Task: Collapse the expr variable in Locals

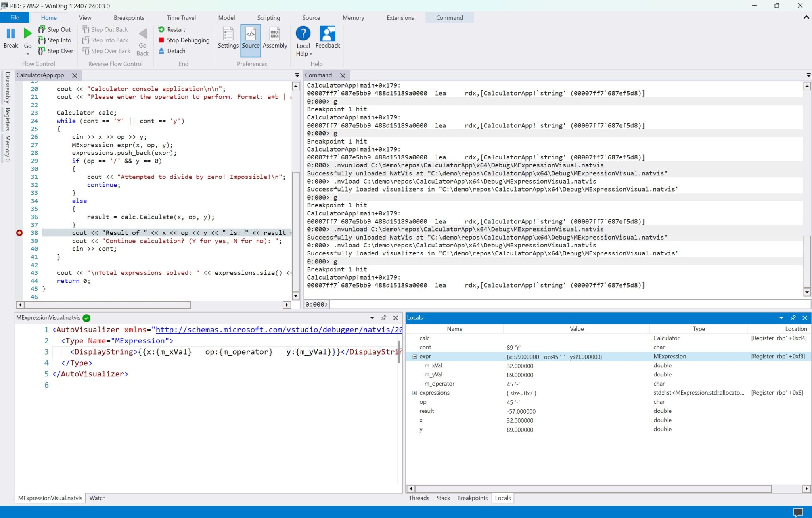Action: (x=415, y=356)
